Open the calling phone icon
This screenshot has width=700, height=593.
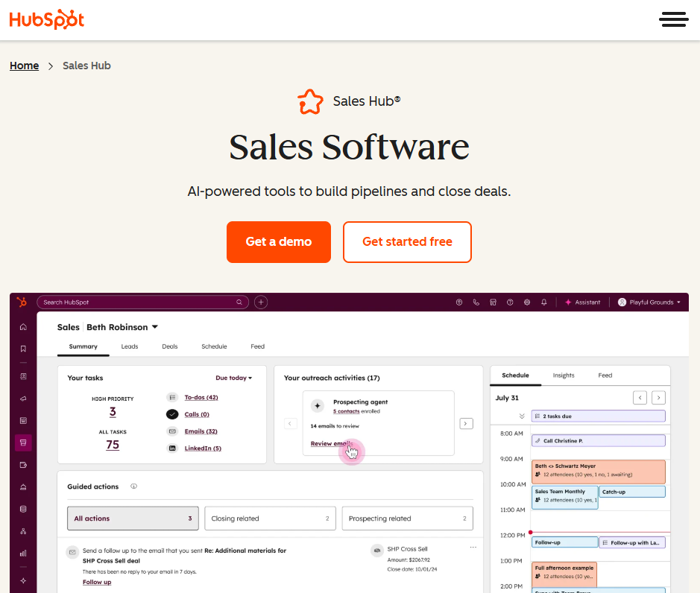click(x=476, y=302)
